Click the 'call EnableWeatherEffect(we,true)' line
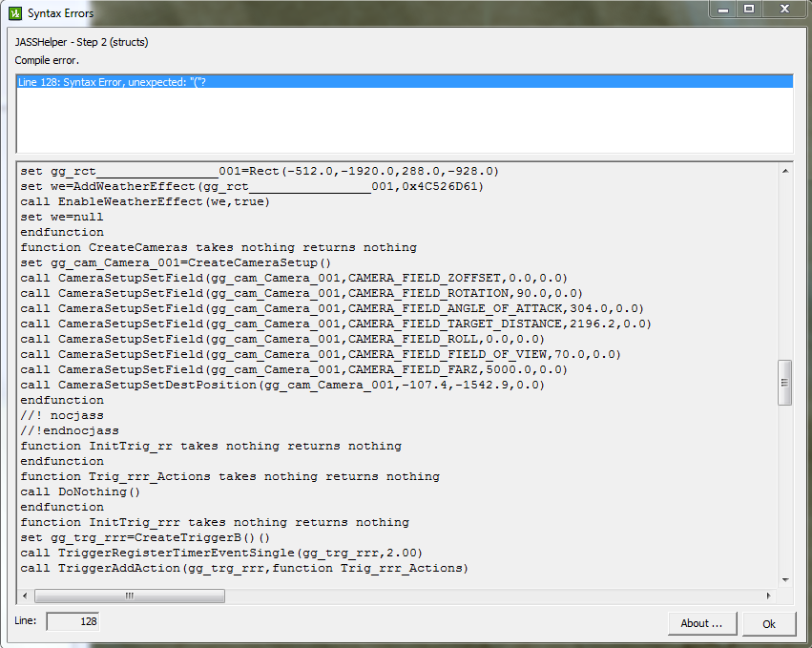Viewport: 812px width, 648px height. [x=145, y=201]
